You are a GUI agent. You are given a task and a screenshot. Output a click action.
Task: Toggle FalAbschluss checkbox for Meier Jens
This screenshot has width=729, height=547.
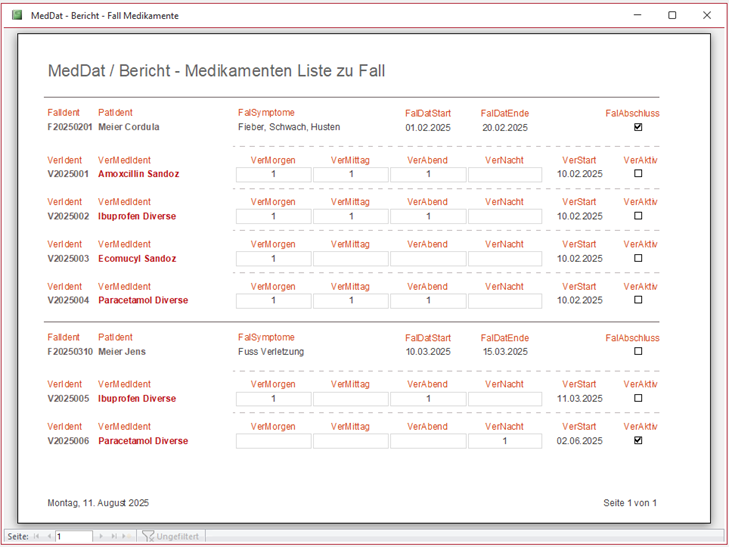638,352
